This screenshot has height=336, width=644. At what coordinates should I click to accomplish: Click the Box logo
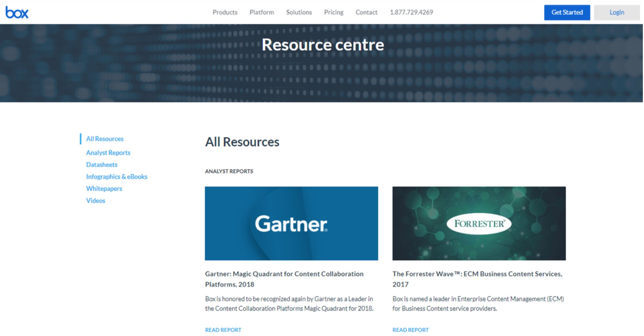17,12
